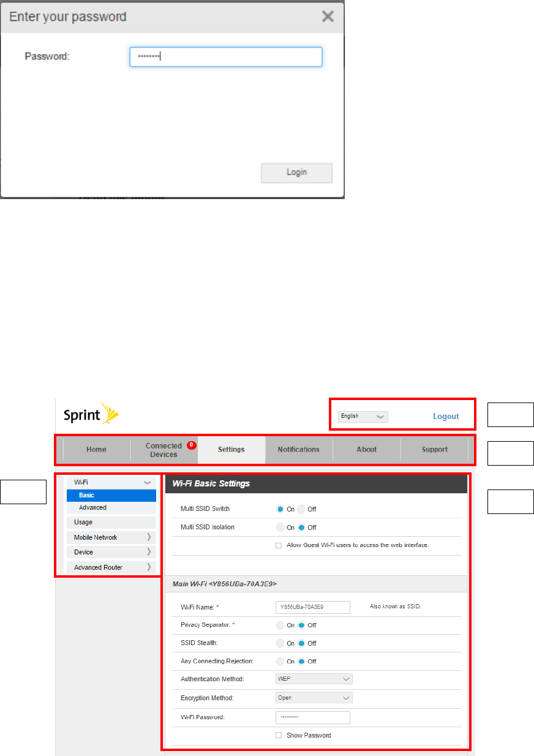Click the Sprint logo
This screenshot has width=534, height=756.
point(91,414)
